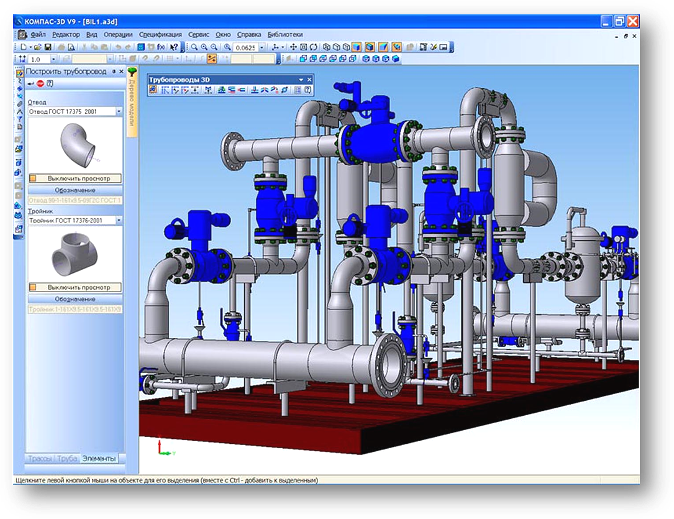This screenshot has height=519, width=674.
Task: Click the zoom in magnifier toolbar icon
Action: (x=204, y=47)
